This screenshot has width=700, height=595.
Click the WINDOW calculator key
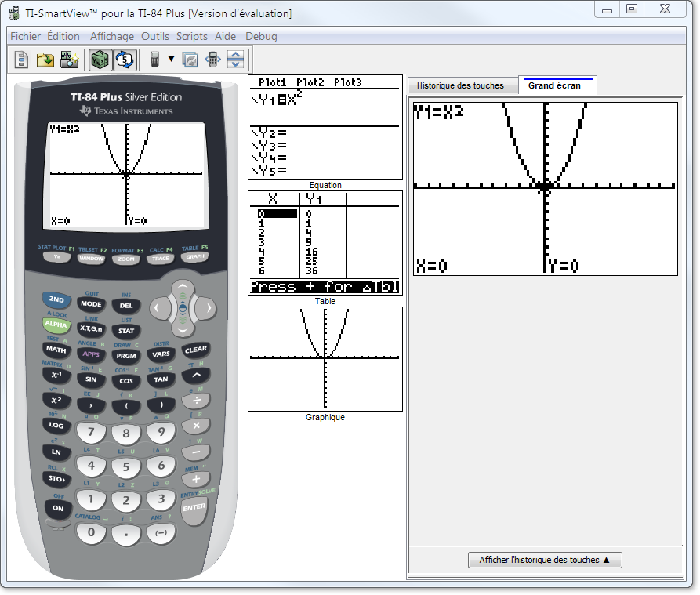tap(91, 259)
